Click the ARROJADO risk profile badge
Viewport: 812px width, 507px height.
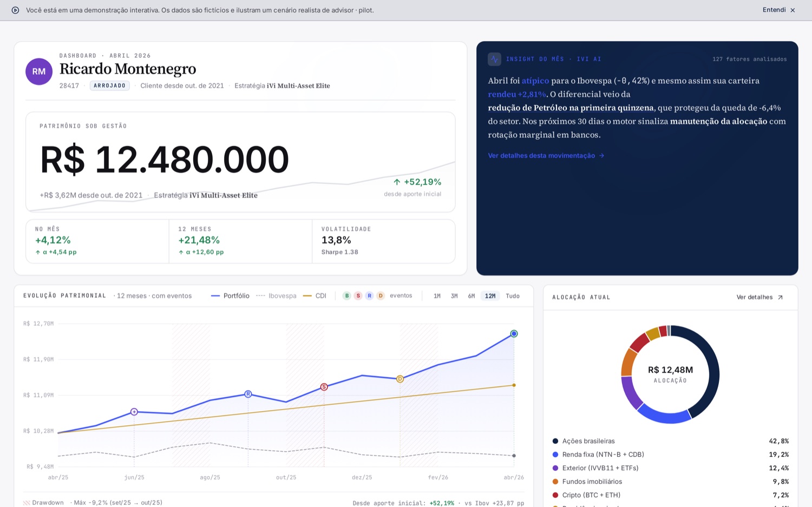[110, 85]
